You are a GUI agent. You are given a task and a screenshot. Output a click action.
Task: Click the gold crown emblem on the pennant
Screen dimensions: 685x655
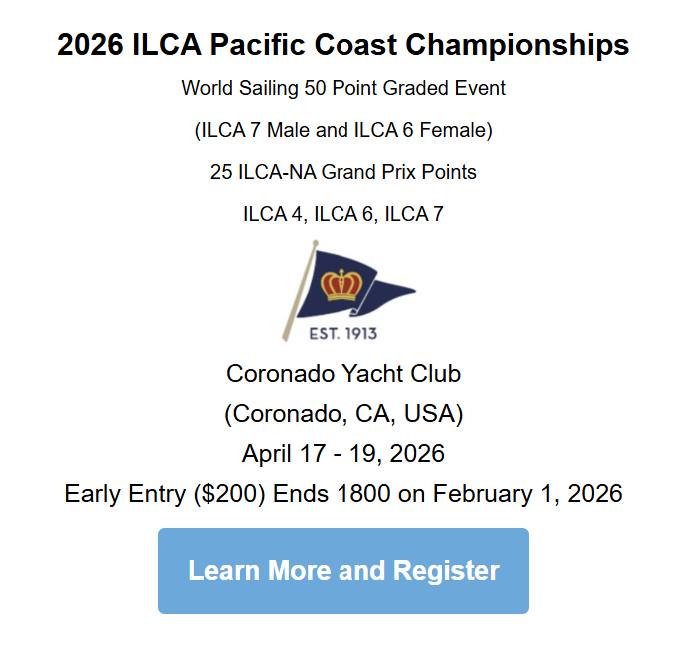click(x=341, y=284)
